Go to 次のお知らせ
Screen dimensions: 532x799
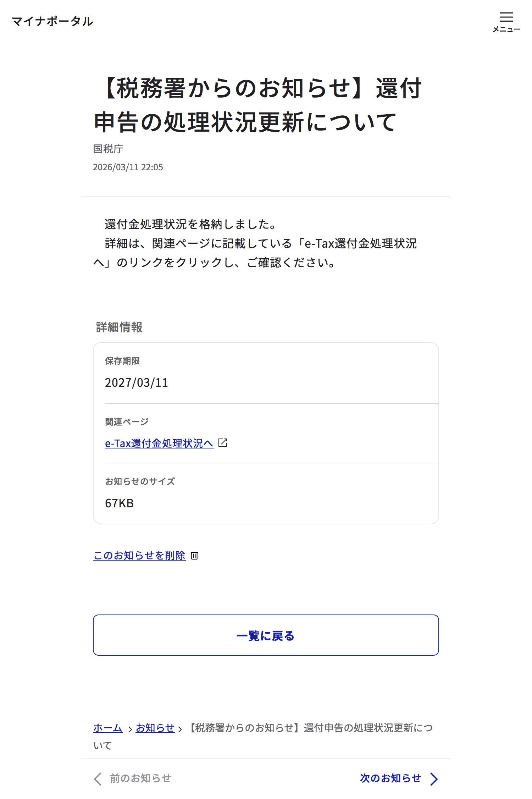coord(390,778)
